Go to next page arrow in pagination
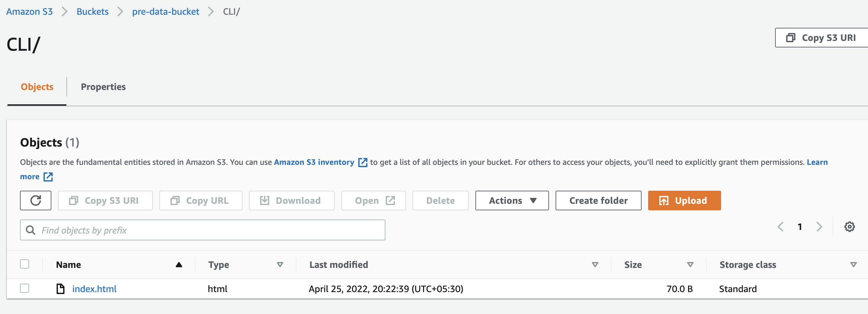Screen dimensions: 868x314 pyautogui.click(x=819, y=227)
